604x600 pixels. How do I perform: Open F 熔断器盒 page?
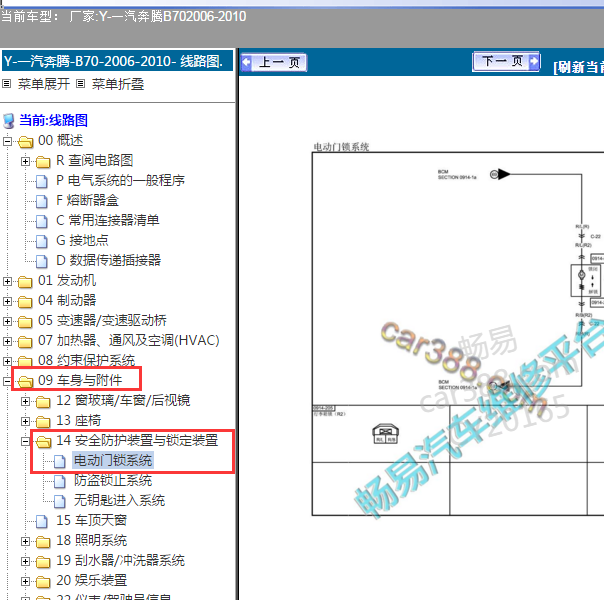(87, 200)
